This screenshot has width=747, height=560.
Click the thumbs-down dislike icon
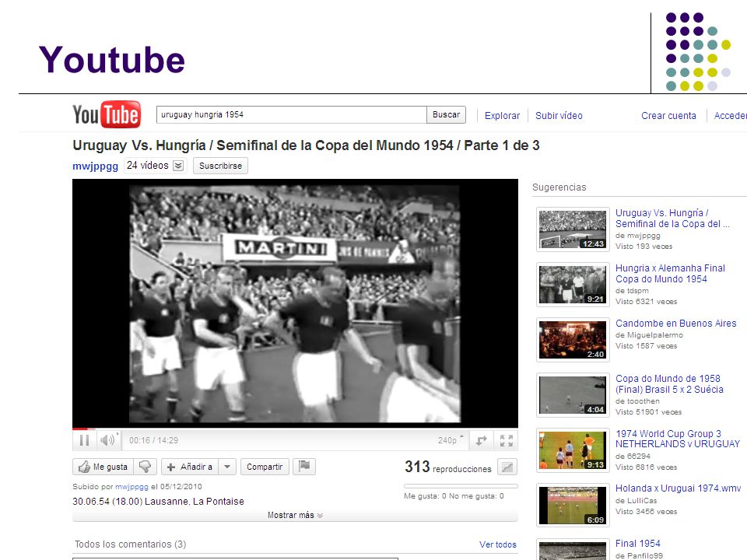[x=145, y=467]
